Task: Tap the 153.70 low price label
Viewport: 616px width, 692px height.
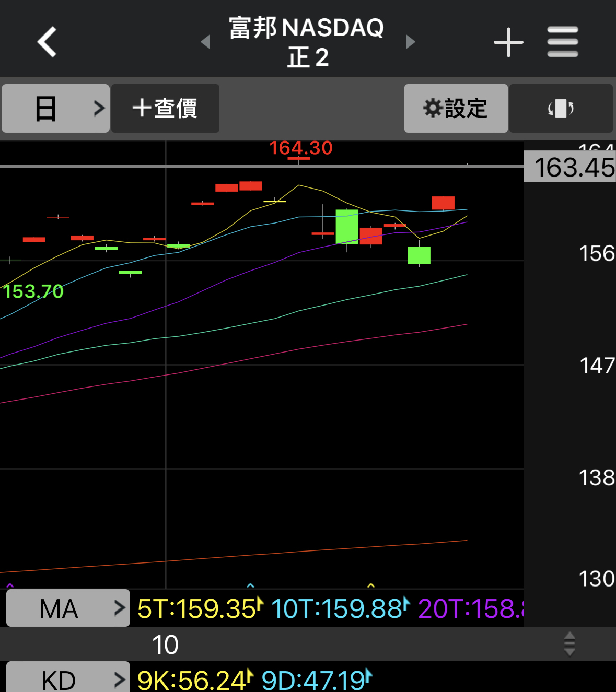Action: (33, 291)
